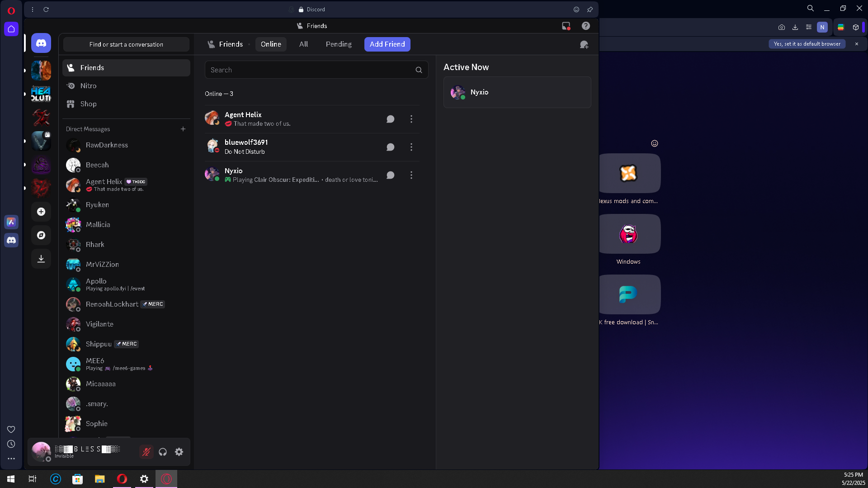Open File Explorer from the taskbar

pos(99,479)
